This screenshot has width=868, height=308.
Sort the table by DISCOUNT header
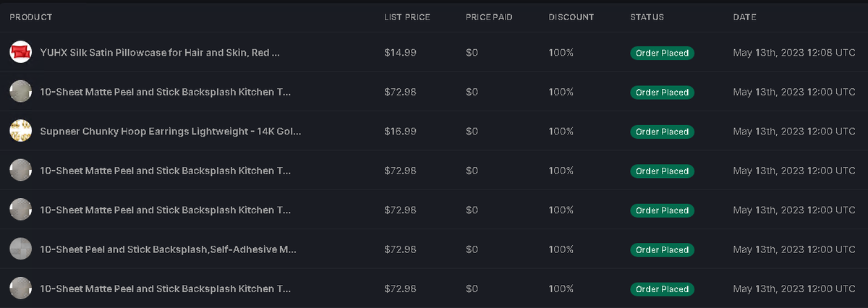pyautogui.click(x=571, y=17)
